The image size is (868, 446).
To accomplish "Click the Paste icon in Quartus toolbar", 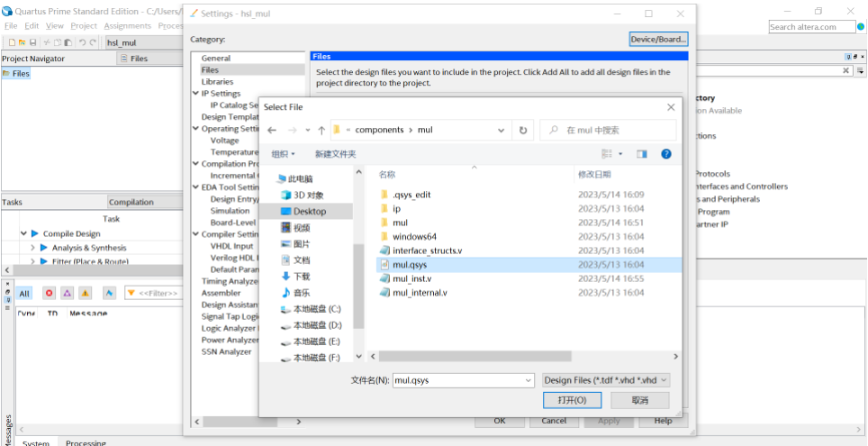I will 68,42.
